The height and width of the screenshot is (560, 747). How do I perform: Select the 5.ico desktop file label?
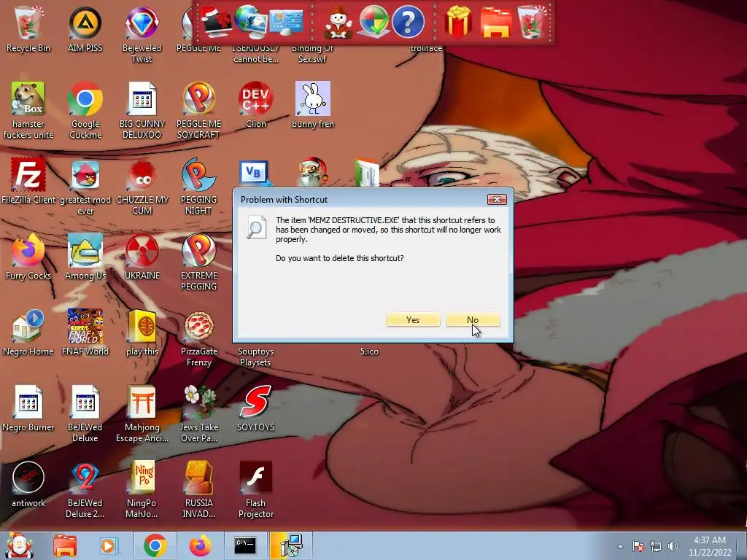(x=369, y=351)
